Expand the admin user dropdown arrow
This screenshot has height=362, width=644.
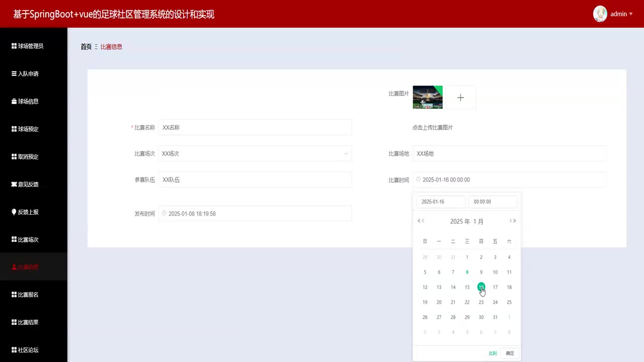coord(631,14)
